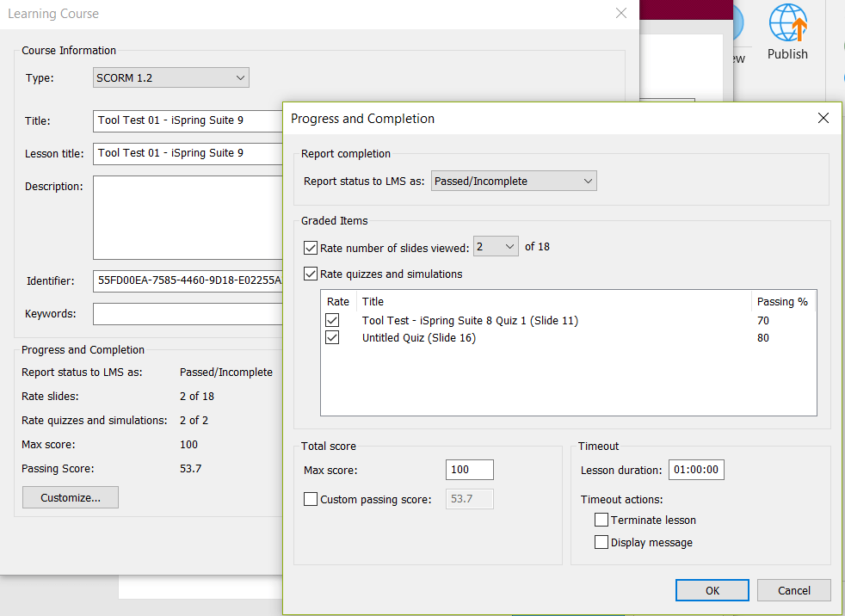
Task: Click the disabled custom passing score field
Action: tap(469, 499)
